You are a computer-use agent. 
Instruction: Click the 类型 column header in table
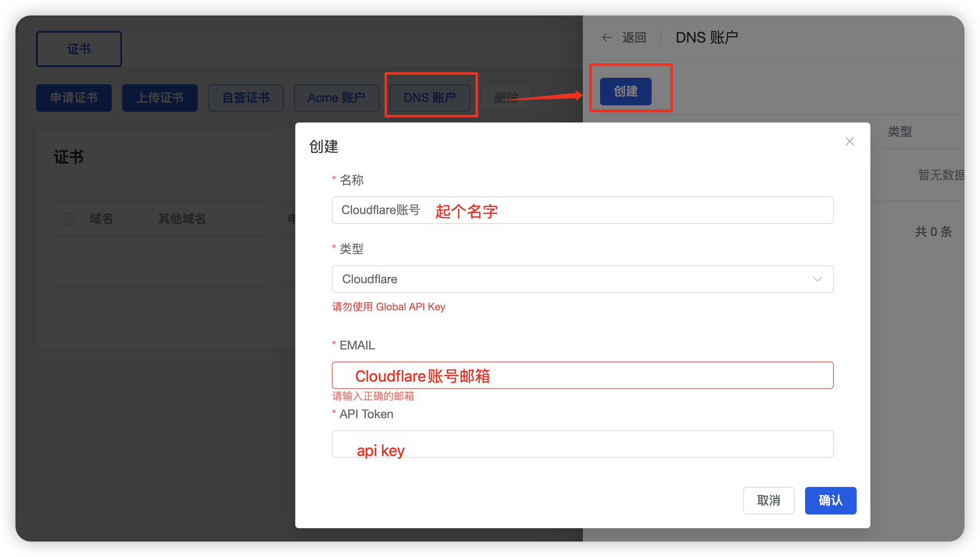(x=900, y=132)
